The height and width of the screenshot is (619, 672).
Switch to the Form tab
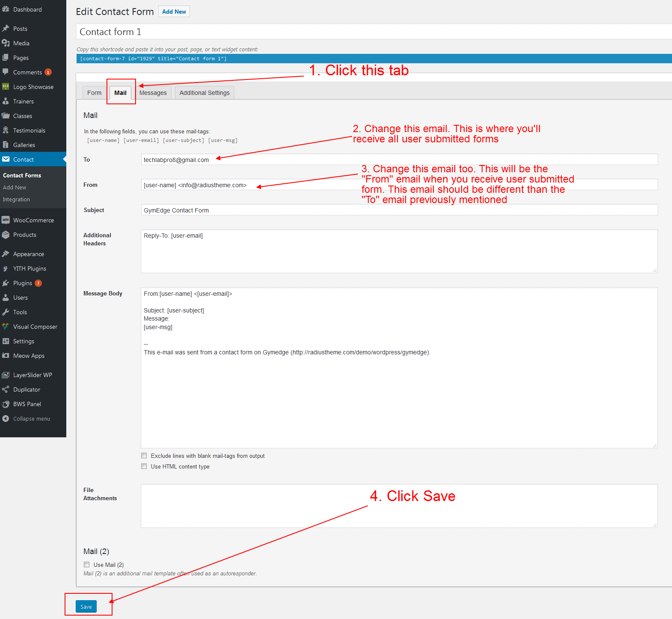pos(94,93)
